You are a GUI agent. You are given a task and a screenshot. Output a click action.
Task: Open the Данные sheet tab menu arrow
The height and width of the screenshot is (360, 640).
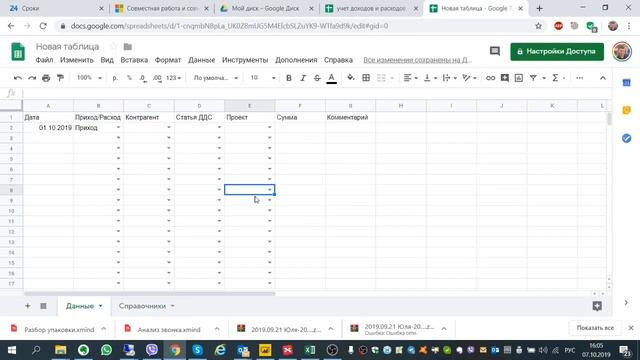tap(100, 306)
